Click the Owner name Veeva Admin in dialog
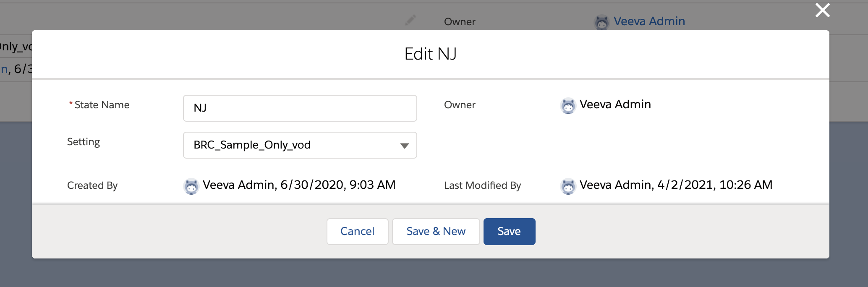This screenshot has width=868, height=287. [615, 104]
